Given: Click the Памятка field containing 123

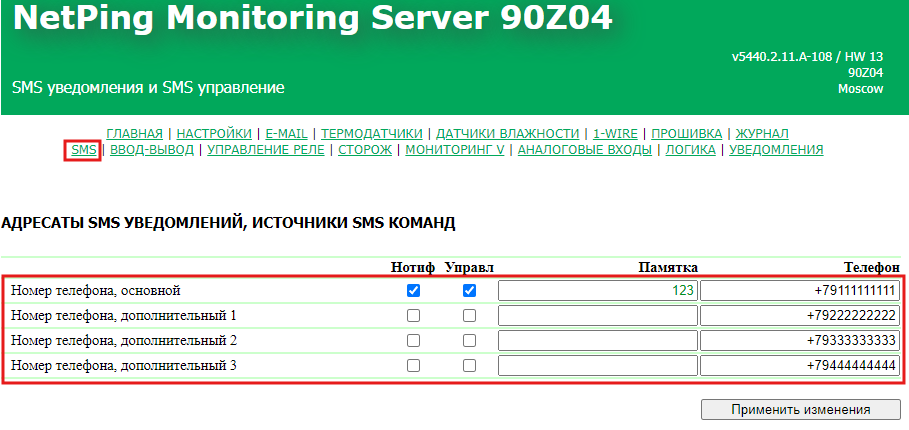Looking at the screenshot, I should click(x=597, y=291).
